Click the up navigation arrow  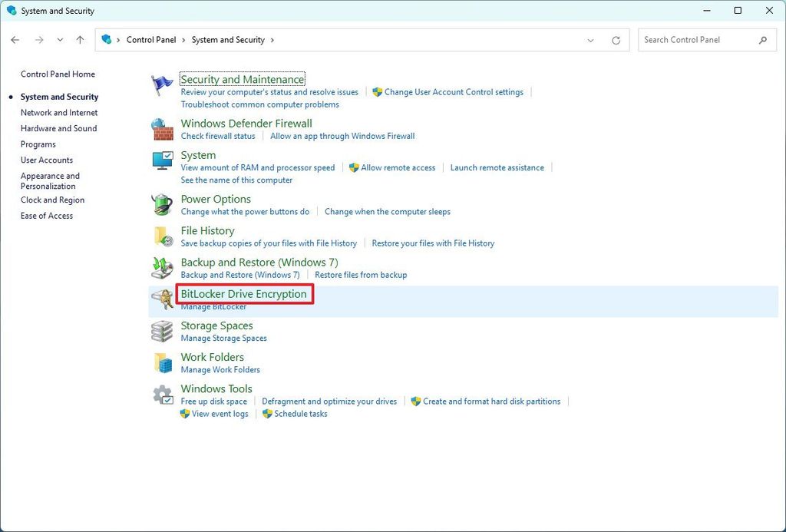point(80,39)
